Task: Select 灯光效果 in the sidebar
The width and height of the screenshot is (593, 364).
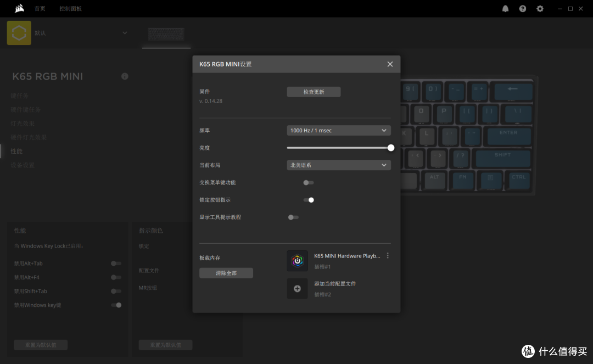Action: tap(23, 124)
